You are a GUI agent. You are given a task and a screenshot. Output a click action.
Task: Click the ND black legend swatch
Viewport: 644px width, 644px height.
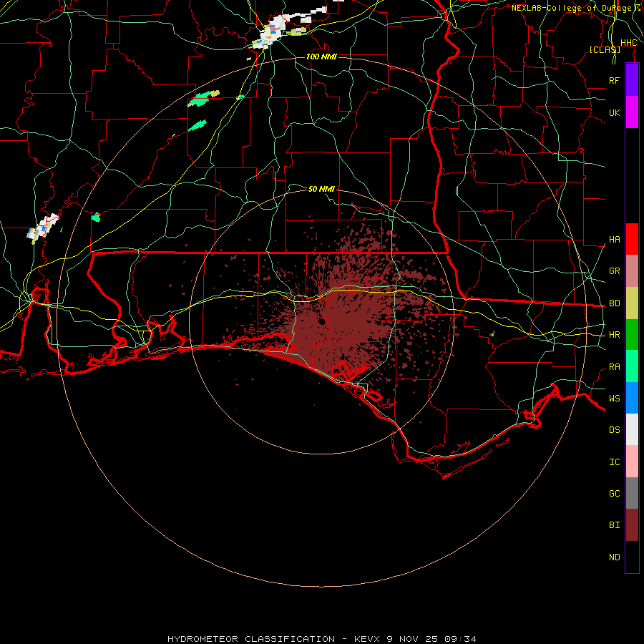[632, 557]
